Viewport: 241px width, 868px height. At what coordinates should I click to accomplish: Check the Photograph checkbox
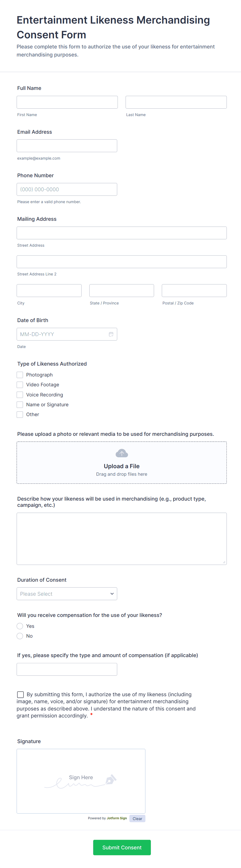(x=20, y=375)
